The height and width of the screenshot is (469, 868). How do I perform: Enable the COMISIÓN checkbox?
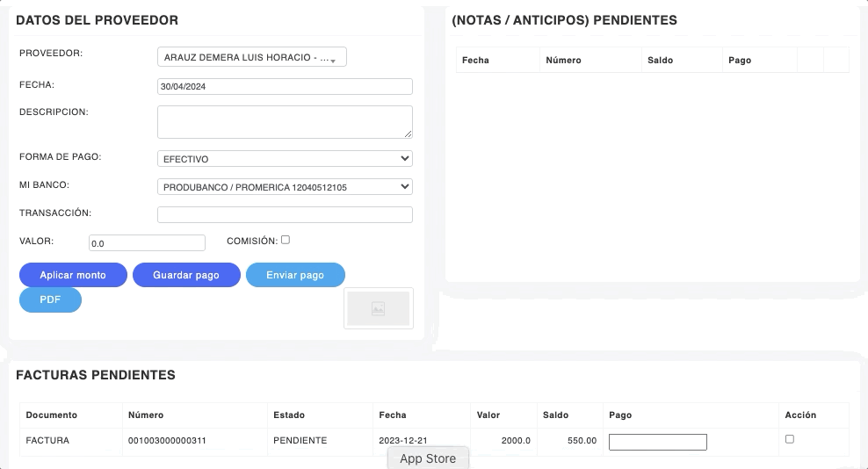[286, 240]
